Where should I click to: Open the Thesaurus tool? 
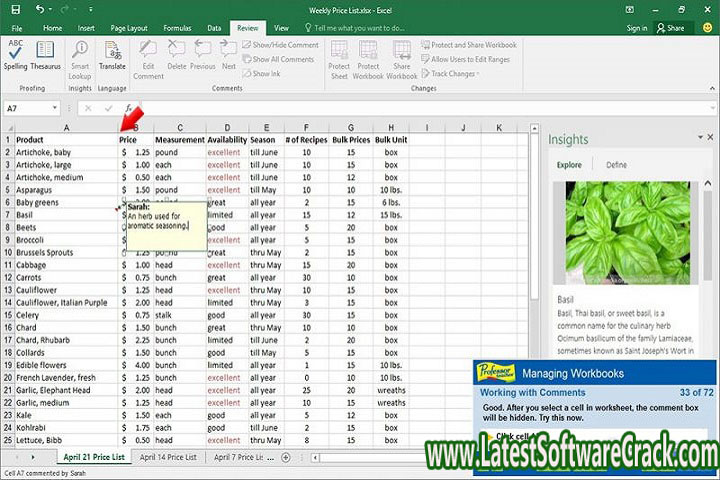click(45, 55)
